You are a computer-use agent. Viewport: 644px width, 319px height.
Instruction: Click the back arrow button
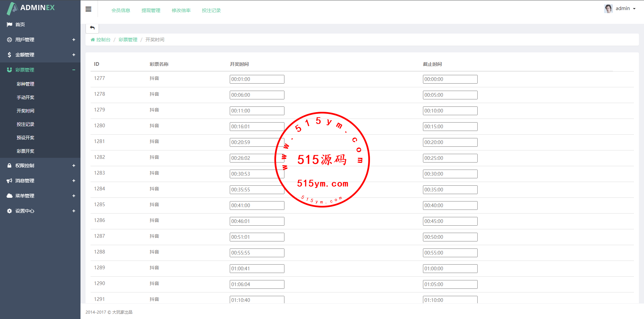tap(92, 28)
